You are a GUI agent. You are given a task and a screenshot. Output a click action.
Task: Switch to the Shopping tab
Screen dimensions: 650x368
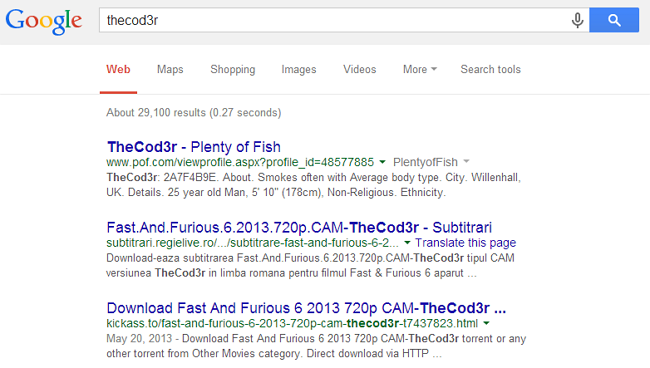pyautogui.click(x=233, y=69)
